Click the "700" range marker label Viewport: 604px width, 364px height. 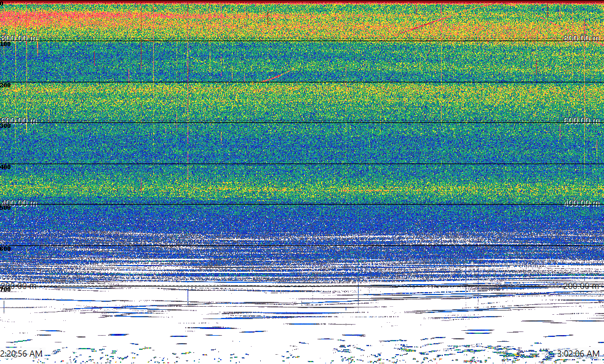[6, 290]
